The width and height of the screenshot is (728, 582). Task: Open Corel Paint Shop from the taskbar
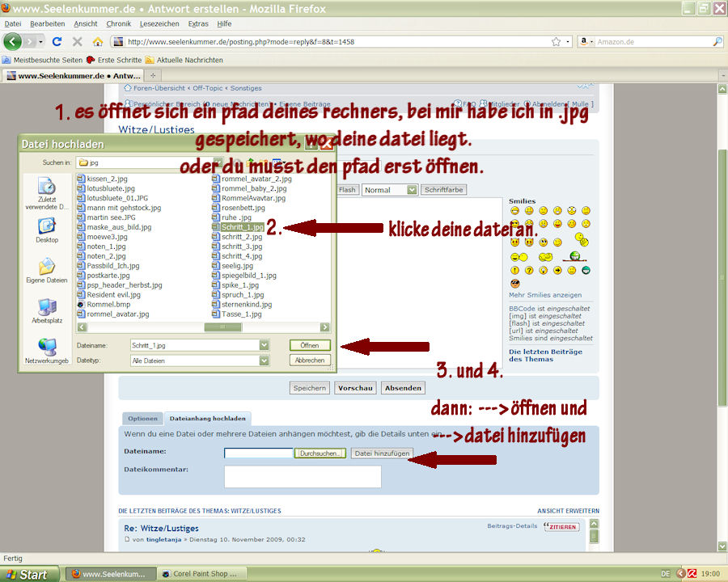click(x=199, y=574)
